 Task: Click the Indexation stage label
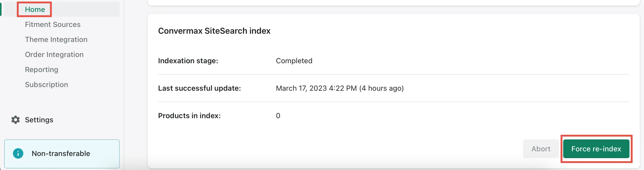coord(188,61)
